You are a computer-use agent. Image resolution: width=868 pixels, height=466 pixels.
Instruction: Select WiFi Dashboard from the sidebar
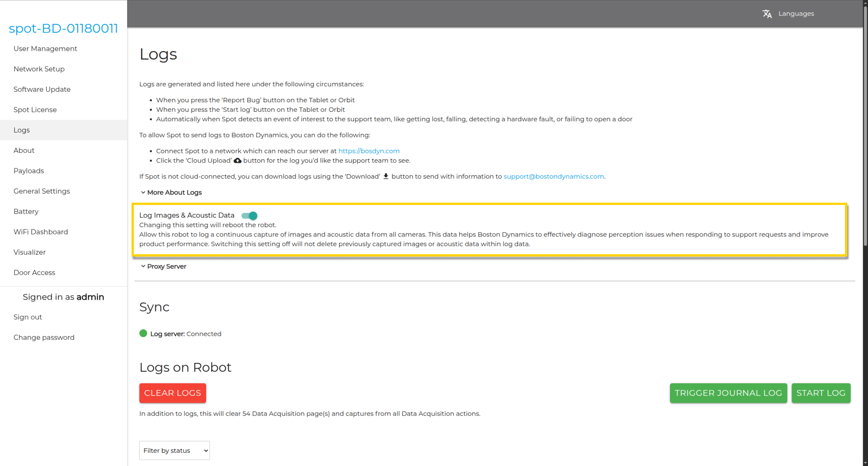point(41,232)
